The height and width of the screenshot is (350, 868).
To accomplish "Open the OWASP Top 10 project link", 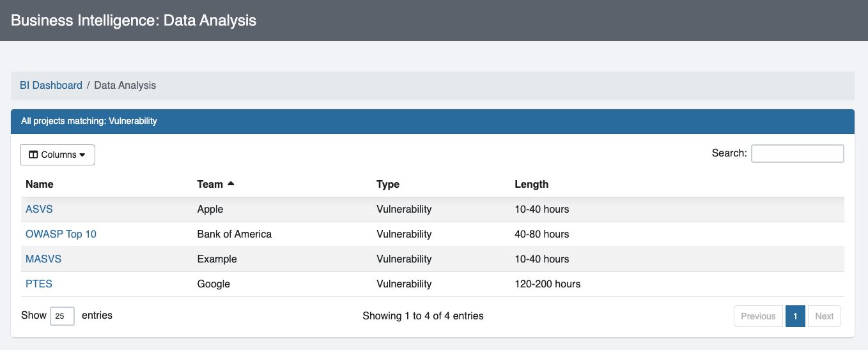I will tap(61, 234).
